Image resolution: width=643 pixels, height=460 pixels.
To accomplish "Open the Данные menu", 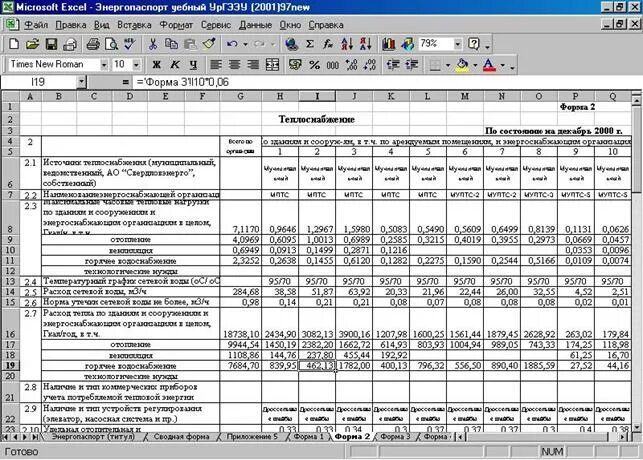I will coord(255,25).
